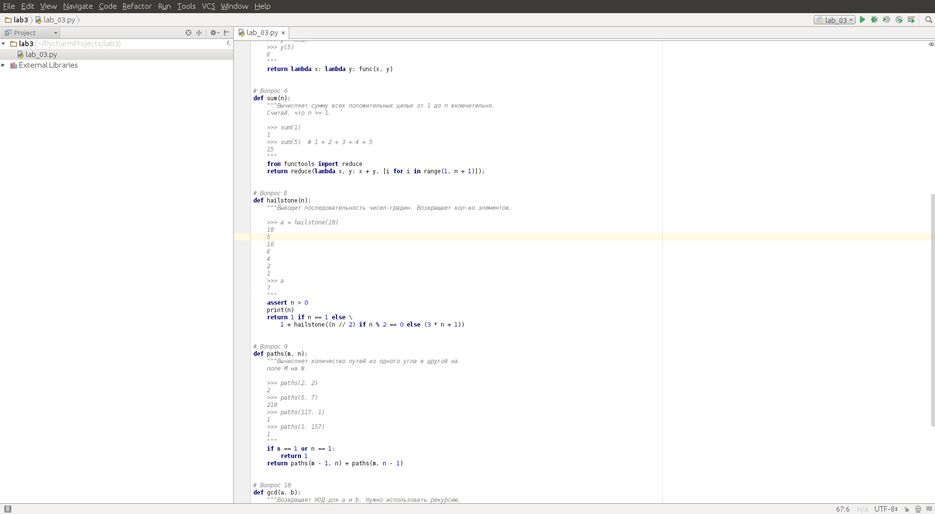The height and width of the screenshot is (514, 935).
Task: Open the Edit menu
Action: [x=27, y=6]
